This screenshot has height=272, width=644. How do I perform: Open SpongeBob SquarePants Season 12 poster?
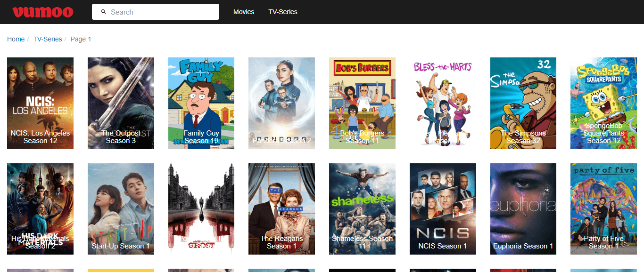point(603,103)
